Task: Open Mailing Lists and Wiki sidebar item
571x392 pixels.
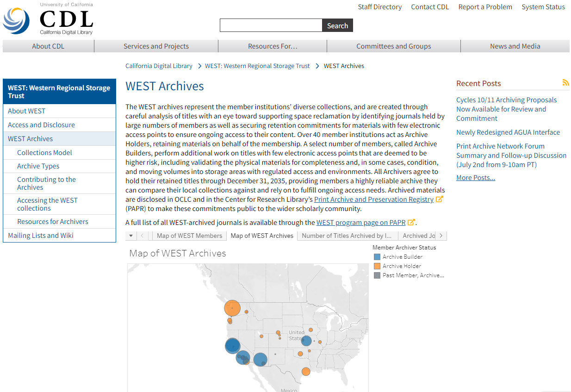Action: click(x=59, y=236)
